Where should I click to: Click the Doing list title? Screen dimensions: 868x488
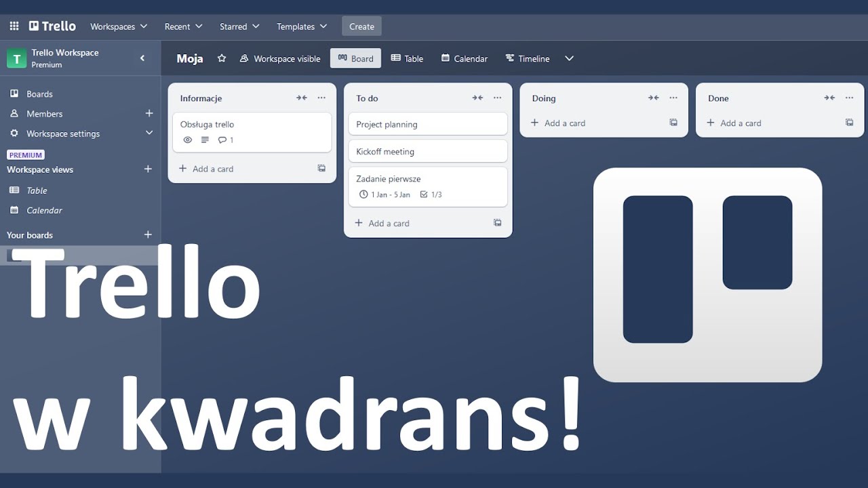pos(544,98)
